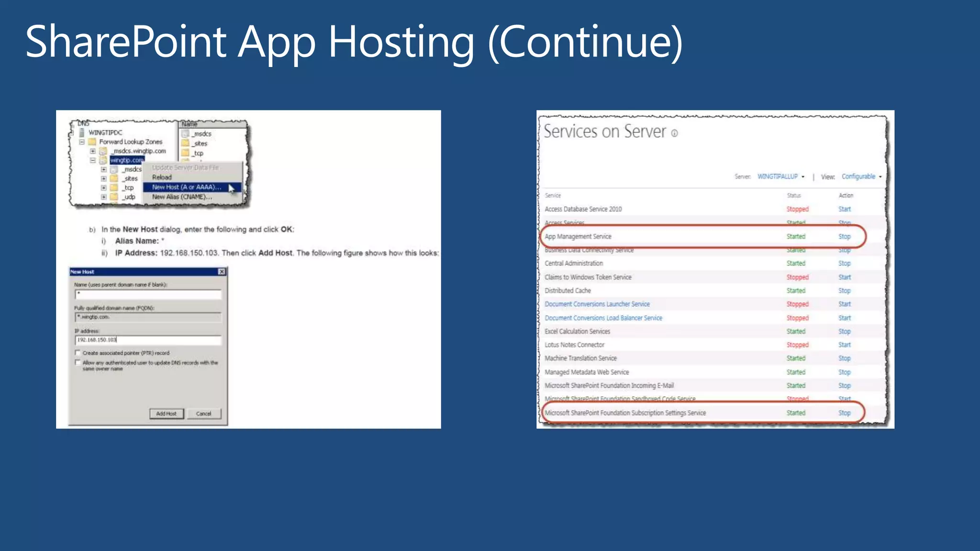The width and height of the screenshot is (980, 551).
Task: Collapse the Forward Lookup Zones node
Action: 82,142
